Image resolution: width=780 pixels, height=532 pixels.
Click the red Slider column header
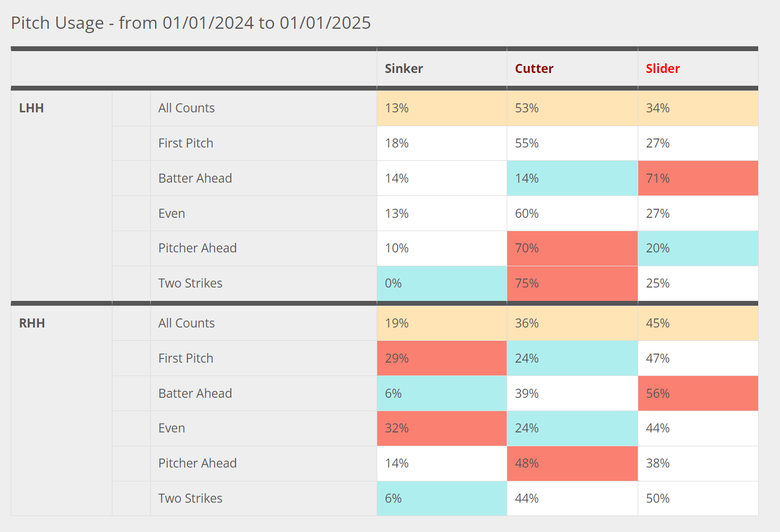663,69
